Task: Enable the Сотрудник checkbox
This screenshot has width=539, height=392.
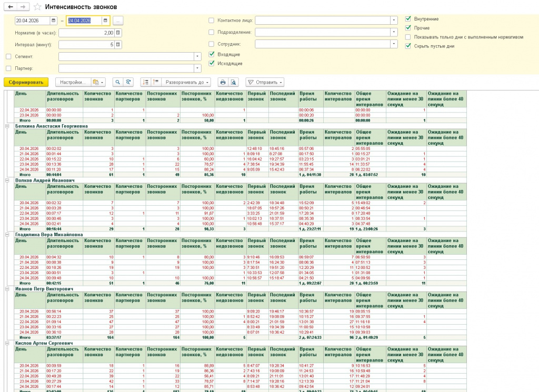Action: [211, 44]
